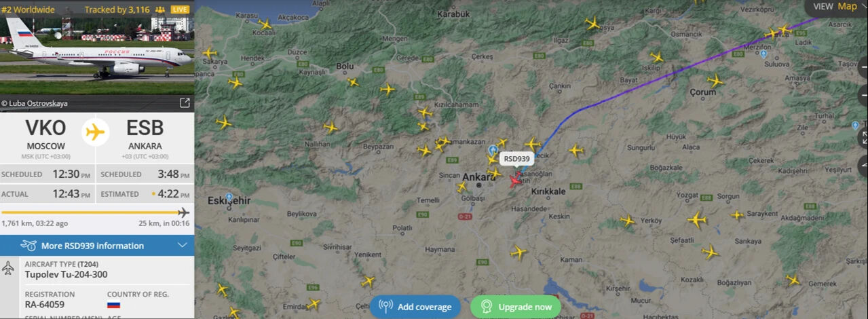Viewport: 868px width, 319px height.
Task: Click the Add coverage button
Action: tap(415, 307)
